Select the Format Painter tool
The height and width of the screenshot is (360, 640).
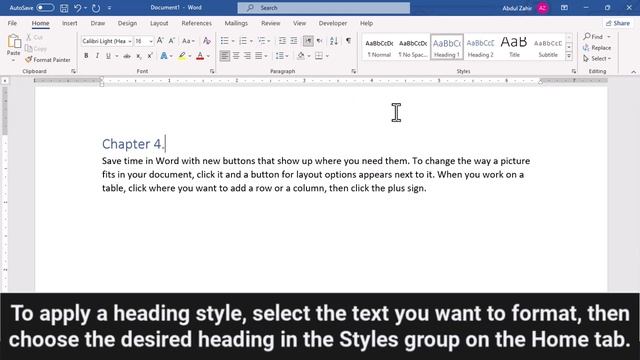point(48,60)
